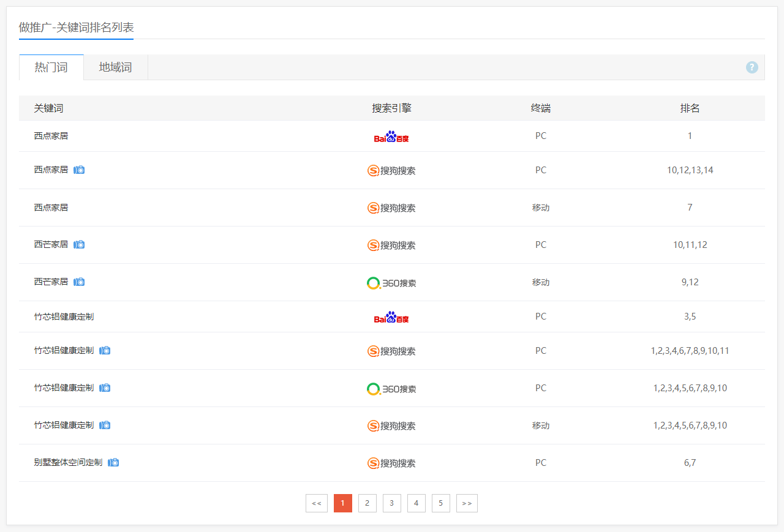Go to page 2 of results

[367, 503]
